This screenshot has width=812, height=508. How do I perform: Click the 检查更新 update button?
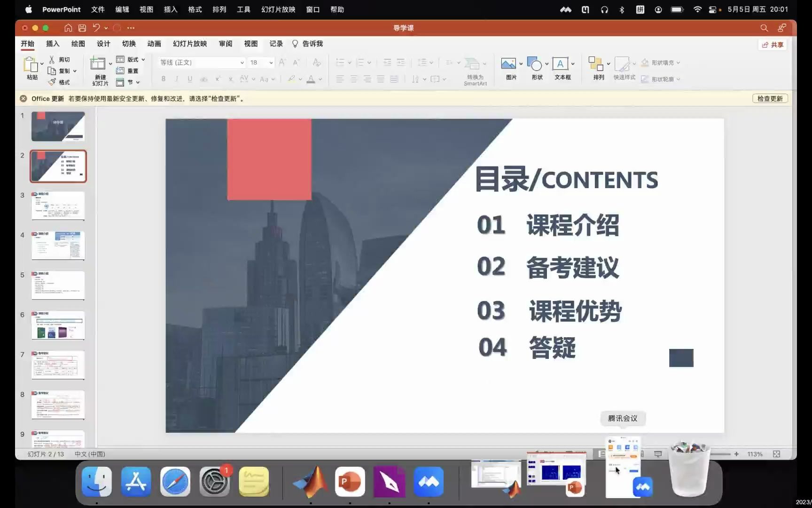pyautogui.click(x=770, y=98)
